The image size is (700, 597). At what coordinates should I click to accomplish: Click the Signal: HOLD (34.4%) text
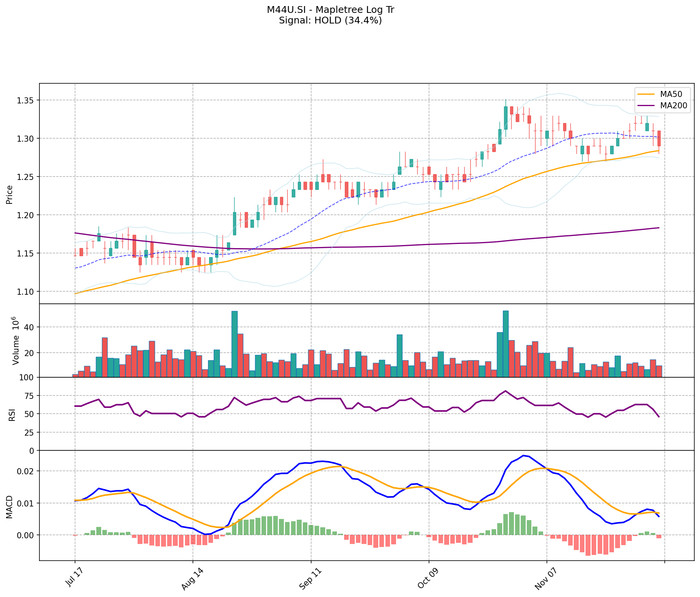tap(330, 20)
